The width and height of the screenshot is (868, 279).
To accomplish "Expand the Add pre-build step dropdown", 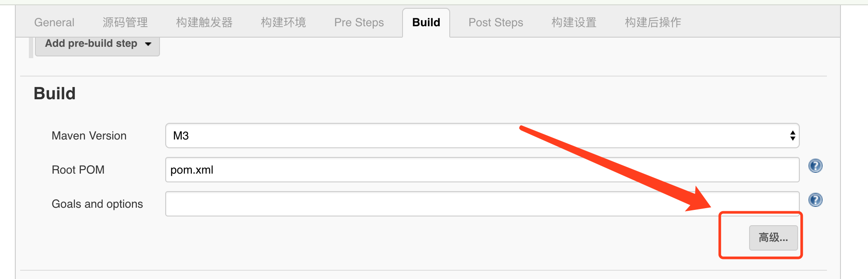I will click(x=97, y=43).
